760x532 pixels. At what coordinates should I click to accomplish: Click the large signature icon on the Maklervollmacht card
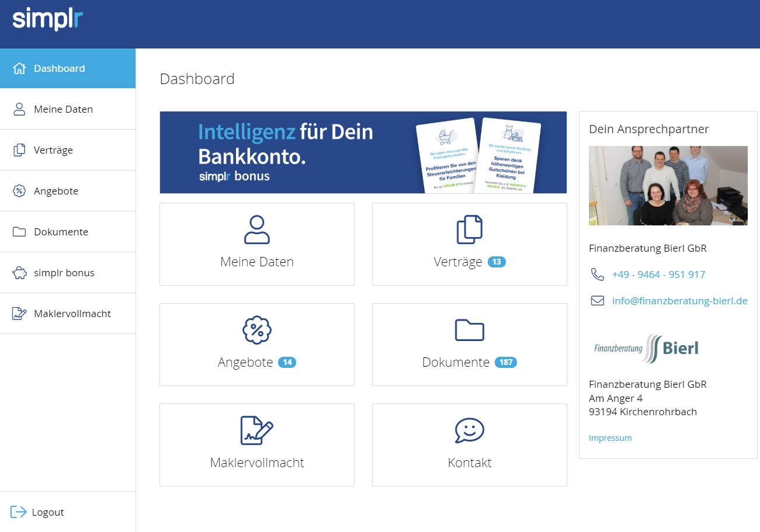257,430
